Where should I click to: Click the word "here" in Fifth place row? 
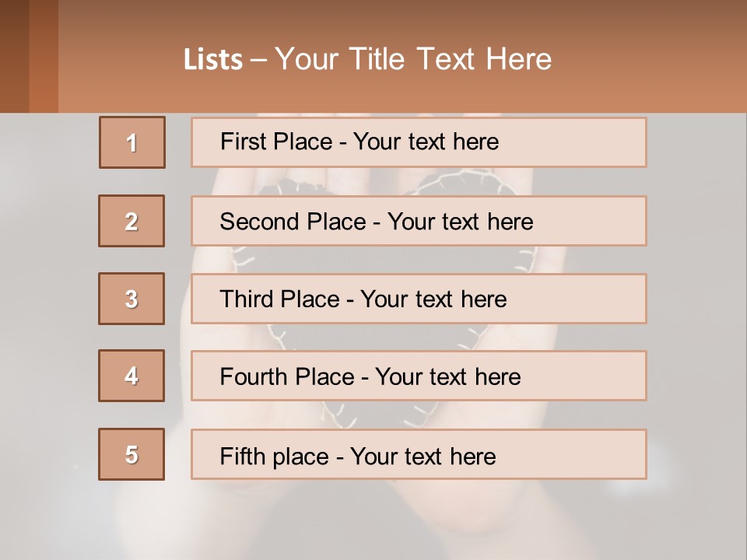472,456
